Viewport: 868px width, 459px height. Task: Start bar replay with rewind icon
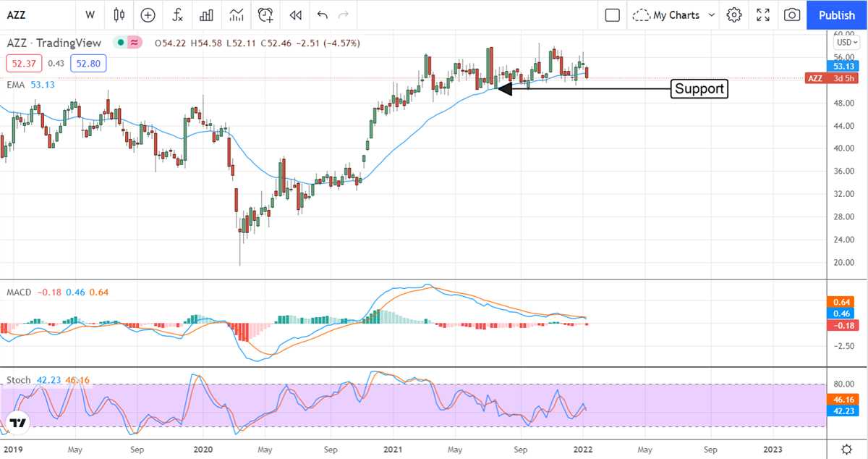pos(295,14)
